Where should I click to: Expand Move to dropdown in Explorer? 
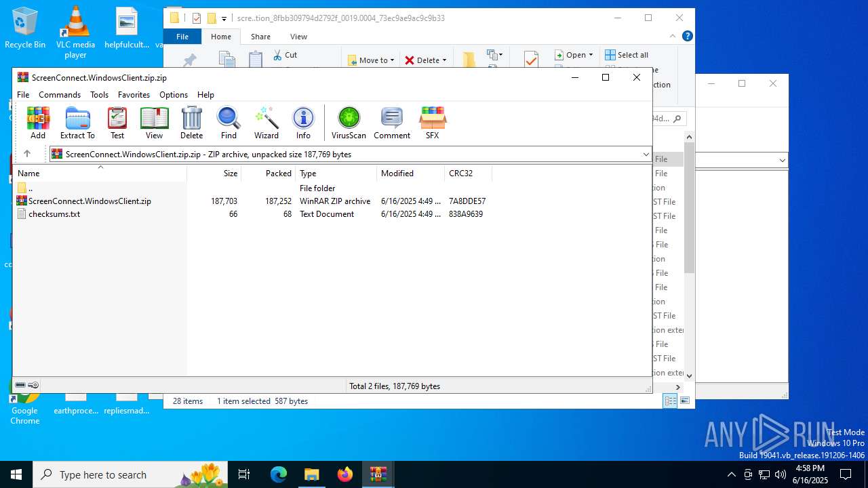pyautogui.click(x=393, y=60)
